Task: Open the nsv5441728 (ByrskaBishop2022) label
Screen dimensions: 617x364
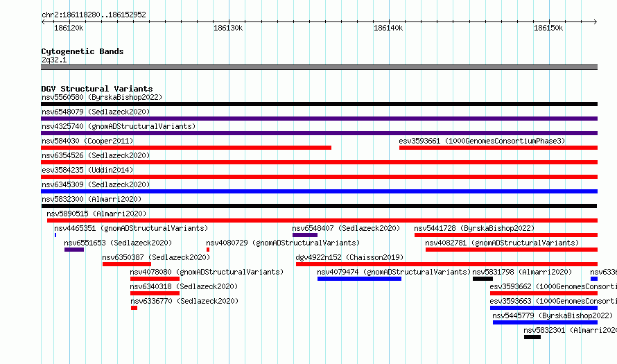Action: coord(474,228)
